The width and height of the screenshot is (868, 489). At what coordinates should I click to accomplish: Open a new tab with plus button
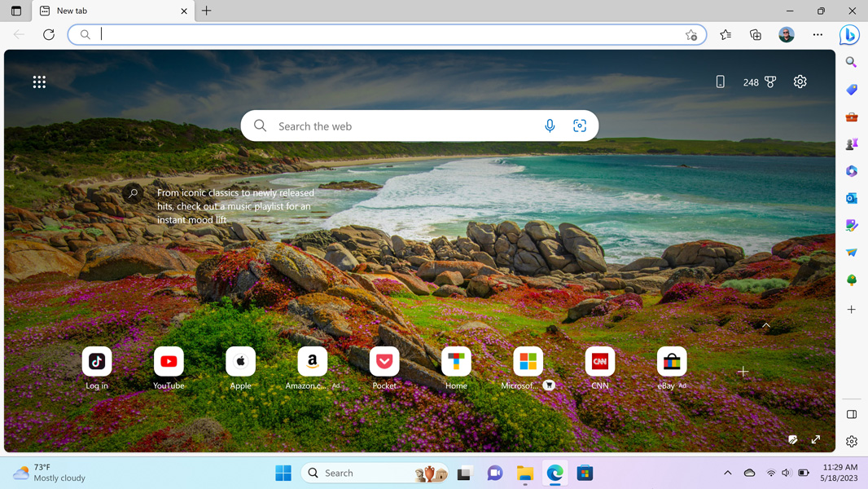tap(207, 11)
